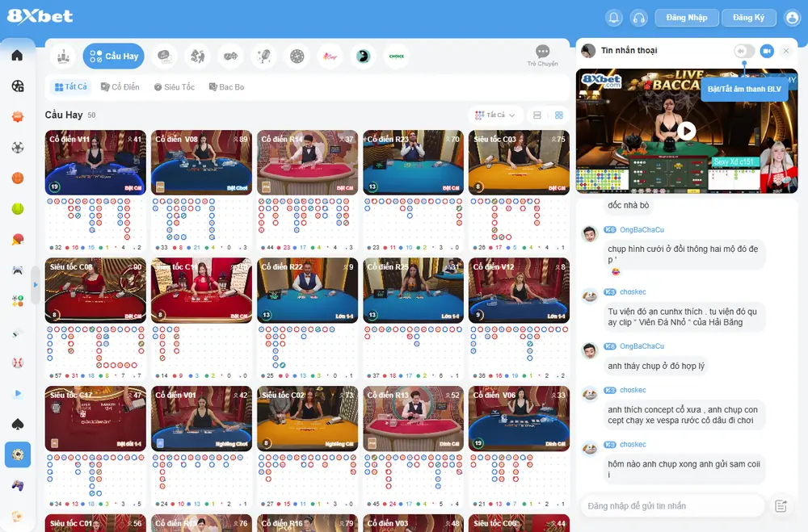Switch to the Tất Cả tab
The width and height of the screenshot is (808, 532).
tap(70, 86)
